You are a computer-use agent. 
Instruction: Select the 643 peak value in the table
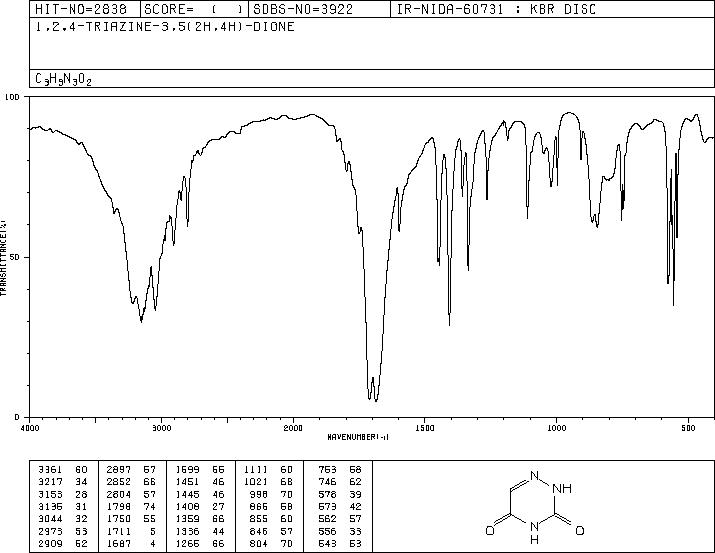pyautogui.click(x=327, y=543)
